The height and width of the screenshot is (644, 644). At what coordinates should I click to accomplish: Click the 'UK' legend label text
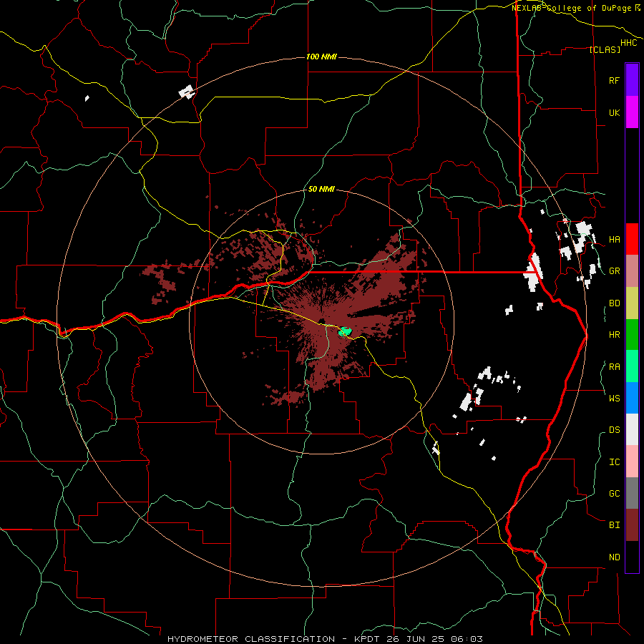click(614, 112)
